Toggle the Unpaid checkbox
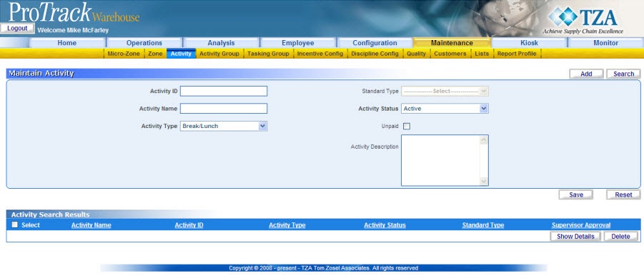 pos(407,126)
